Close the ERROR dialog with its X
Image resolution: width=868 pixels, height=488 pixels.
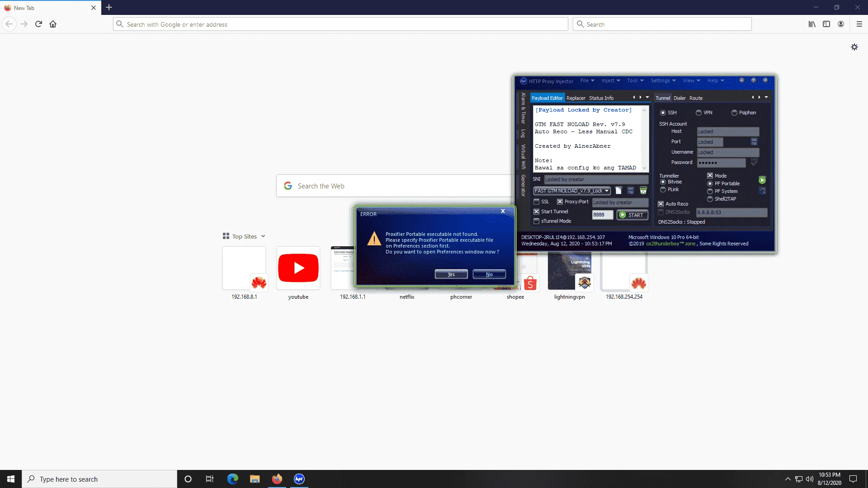coord(503,211)
